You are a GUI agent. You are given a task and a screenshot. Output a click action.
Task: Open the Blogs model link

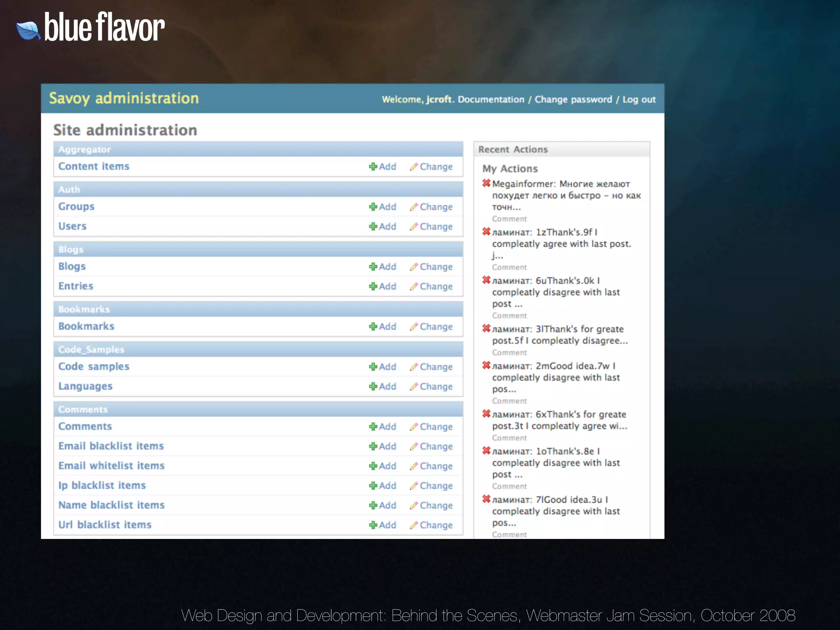pyautogui.click(x=72, y=266)
